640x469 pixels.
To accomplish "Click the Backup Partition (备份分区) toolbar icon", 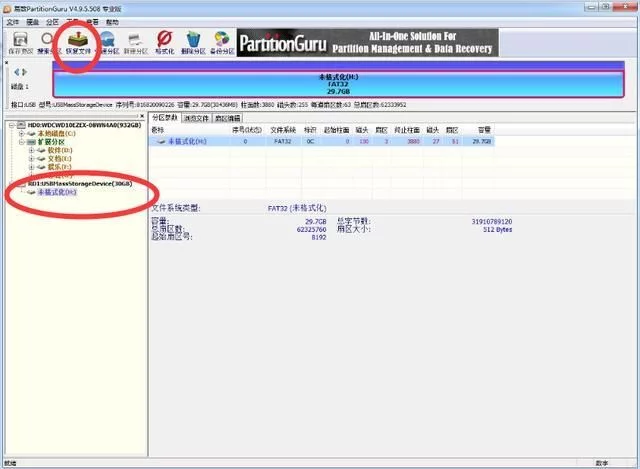I will tap(222, 43).
